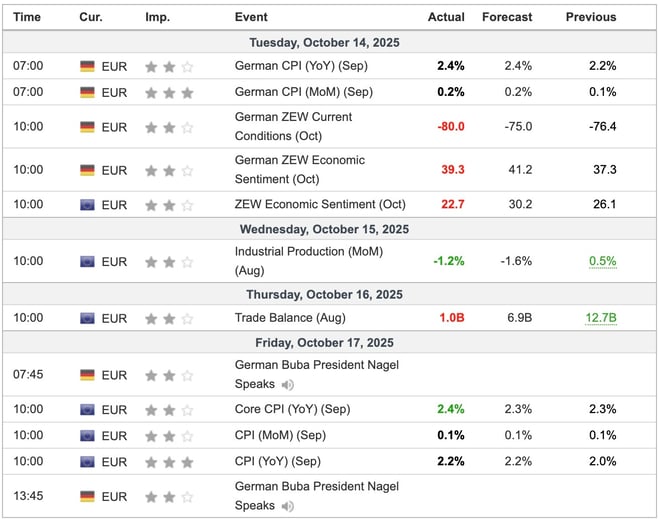The height and width of the screenshot is (519, 658).
Task: Click the German flag in the German CPI (YoY) row
Action: pos(89,66)
